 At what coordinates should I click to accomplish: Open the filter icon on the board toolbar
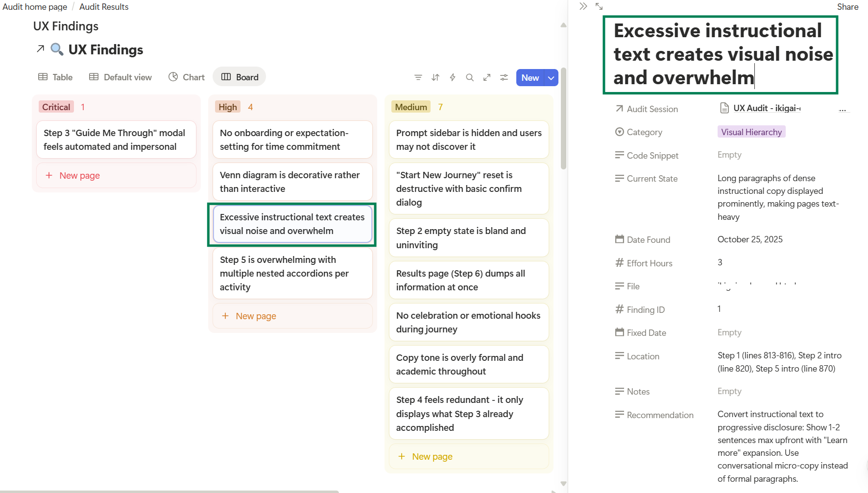[x=418, y=77]
